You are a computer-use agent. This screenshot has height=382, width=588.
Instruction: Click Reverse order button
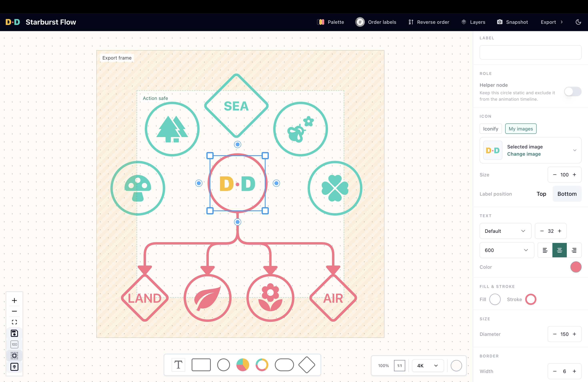[429, 22]
